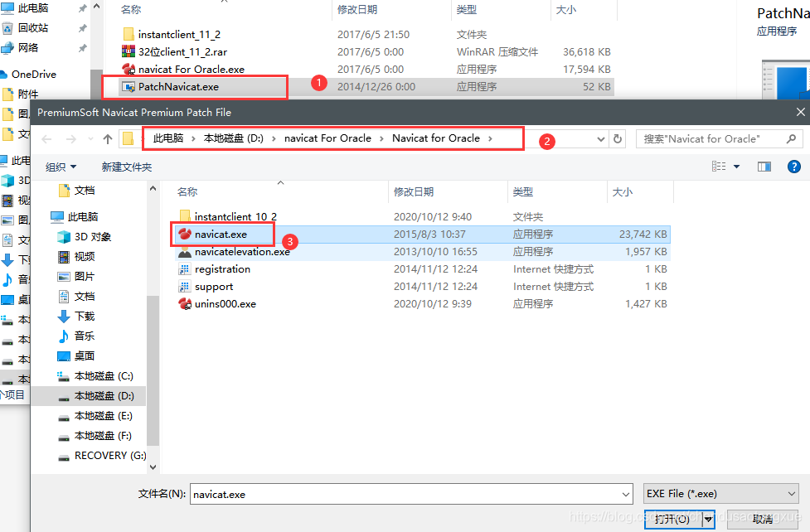Close the Patch File dialog
Screen dimensions: 810x532
[800, 112]
